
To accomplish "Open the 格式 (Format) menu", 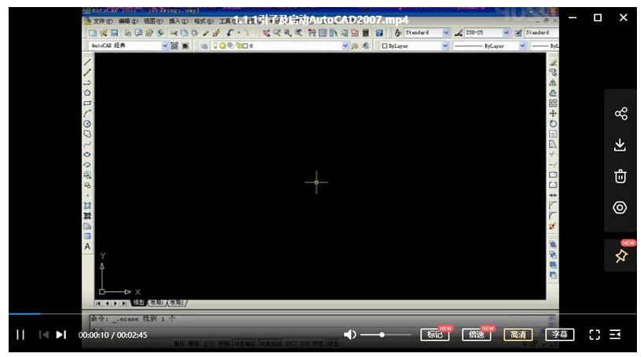I will pos(203,21).
